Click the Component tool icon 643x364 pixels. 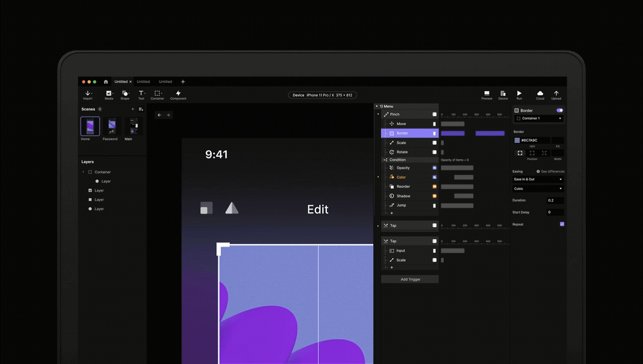pyautogui.click(x=178, y=94)
